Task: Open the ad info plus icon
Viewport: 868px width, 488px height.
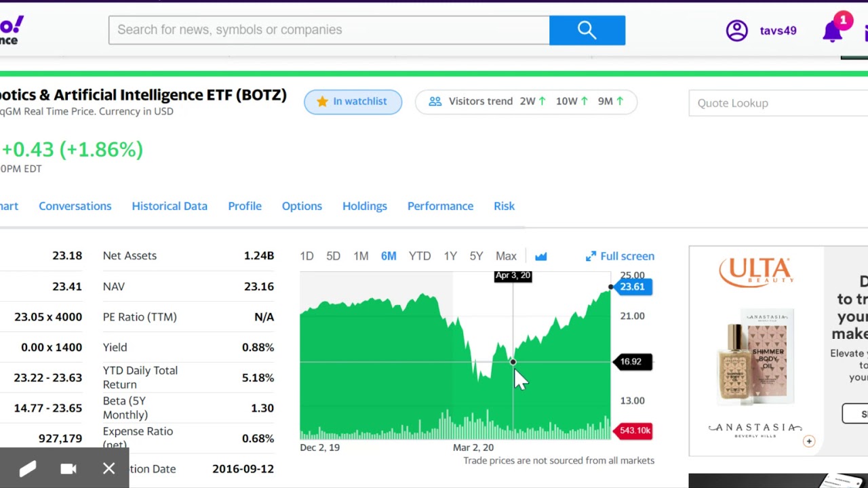Action: [809, 441]
